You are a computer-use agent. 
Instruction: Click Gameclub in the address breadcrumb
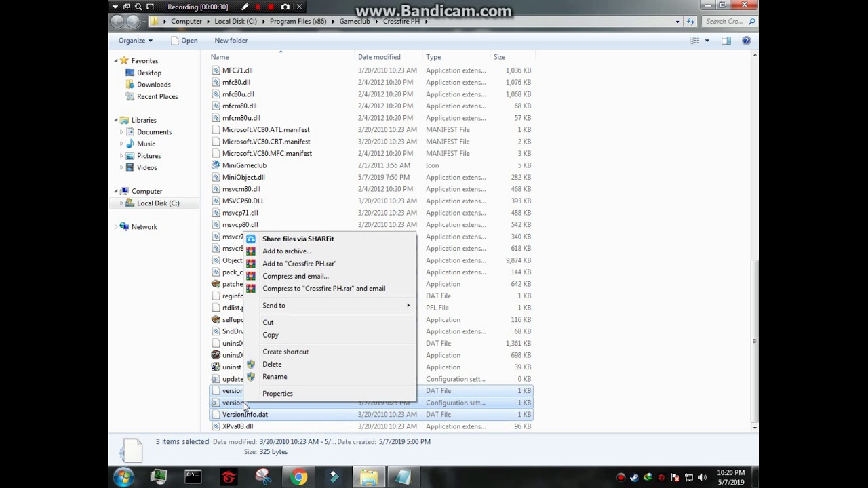(355, 22)
